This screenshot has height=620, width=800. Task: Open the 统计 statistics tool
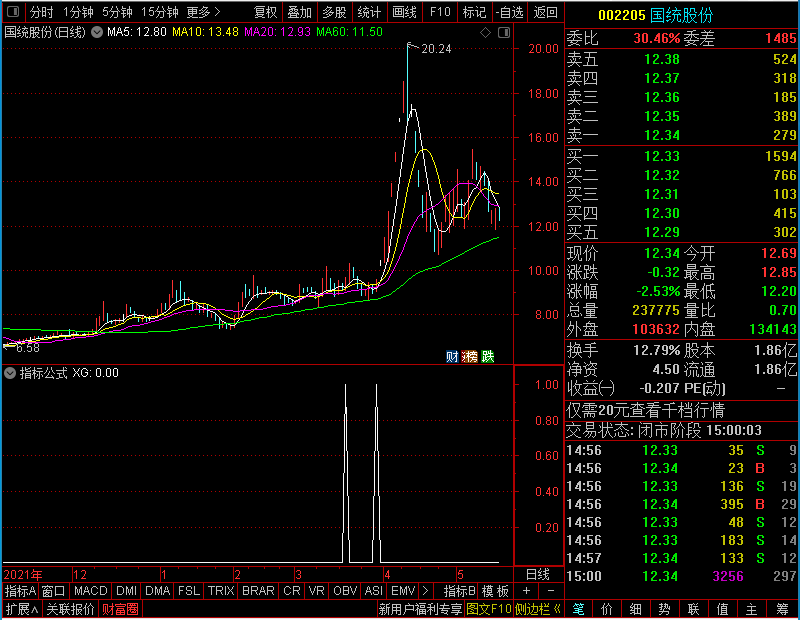369,12
